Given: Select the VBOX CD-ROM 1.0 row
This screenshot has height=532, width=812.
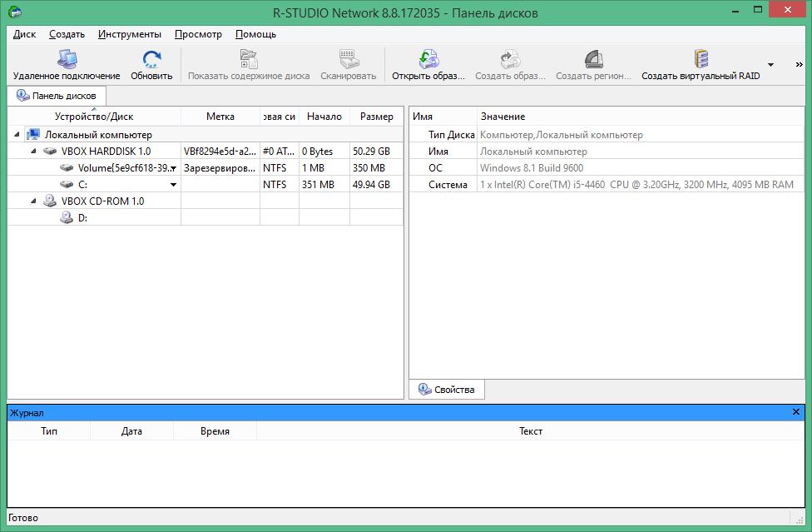Looking at the screenshot, I should point(205,201).
